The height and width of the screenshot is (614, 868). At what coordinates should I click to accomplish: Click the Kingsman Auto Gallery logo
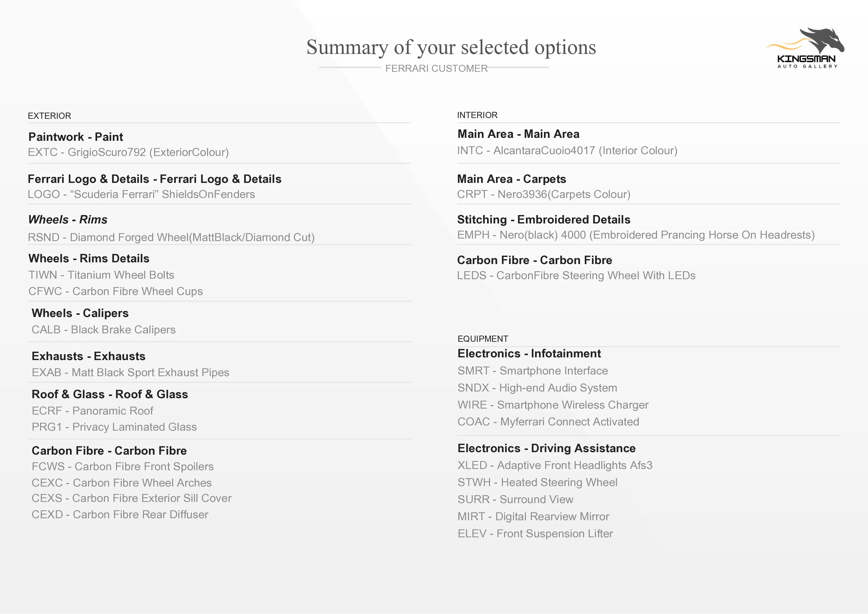806,48
